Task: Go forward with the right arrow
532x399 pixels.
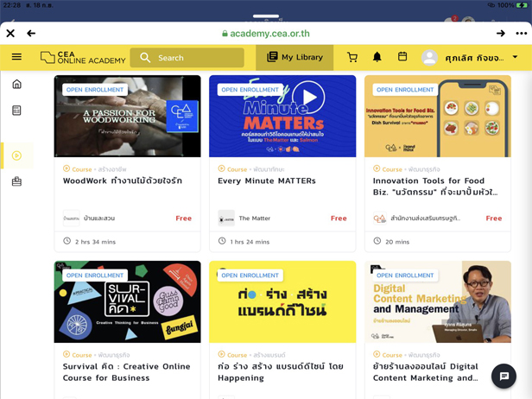Action: point(500,33)
